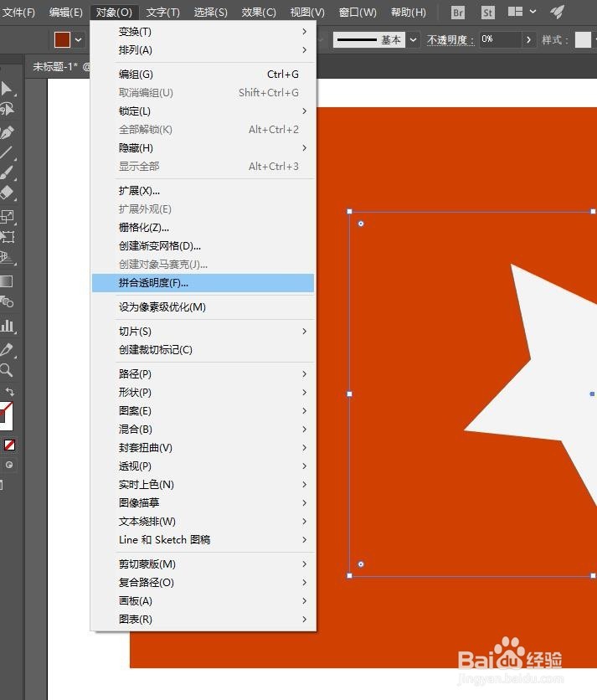The image size is (597, 700).
Task: Expand the 锁定(L) submenu
Action: click(x=203, y=111)
